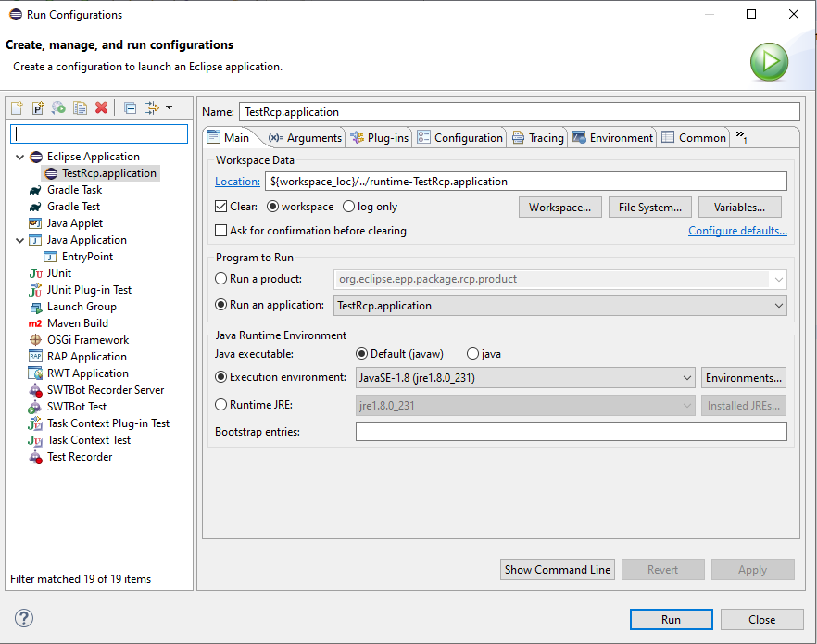Click the New launch configuration icon
Viewport: 817px width, 644px height.
pos(17,108)
